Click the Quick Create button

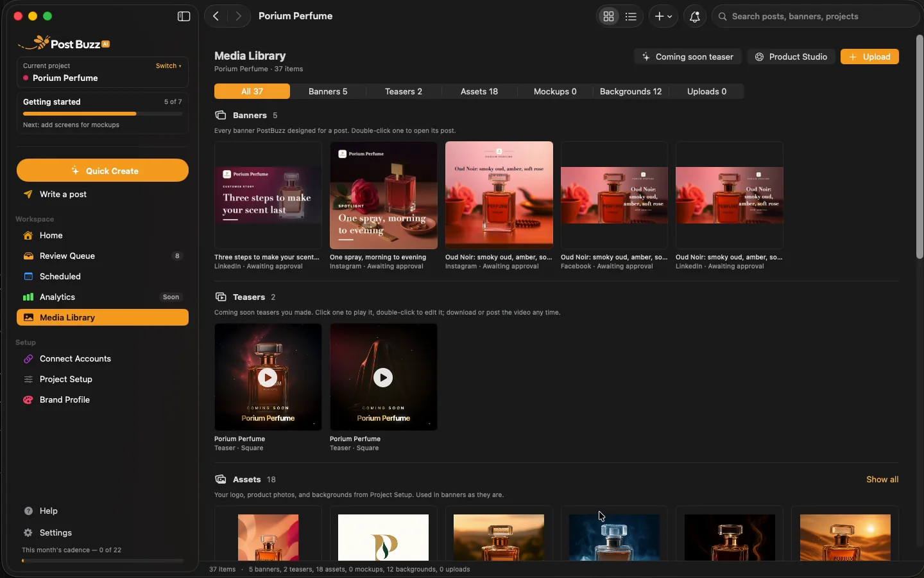103,171
